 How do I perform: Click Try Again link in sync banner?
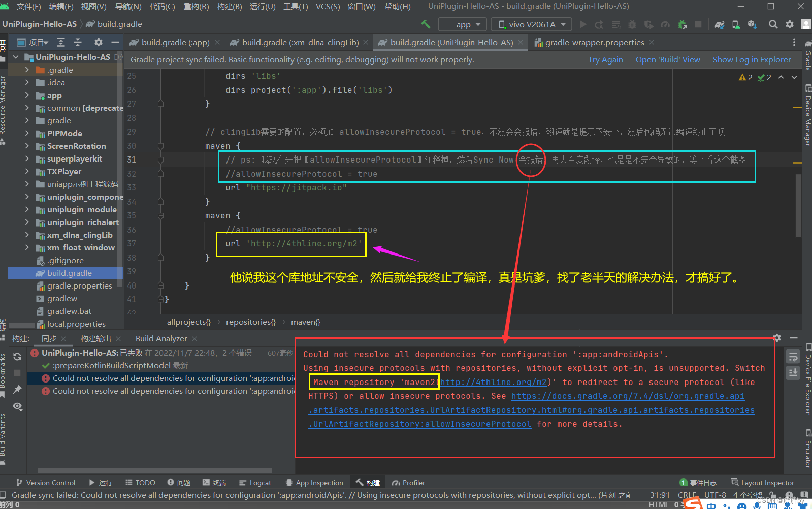coord(605,60)
